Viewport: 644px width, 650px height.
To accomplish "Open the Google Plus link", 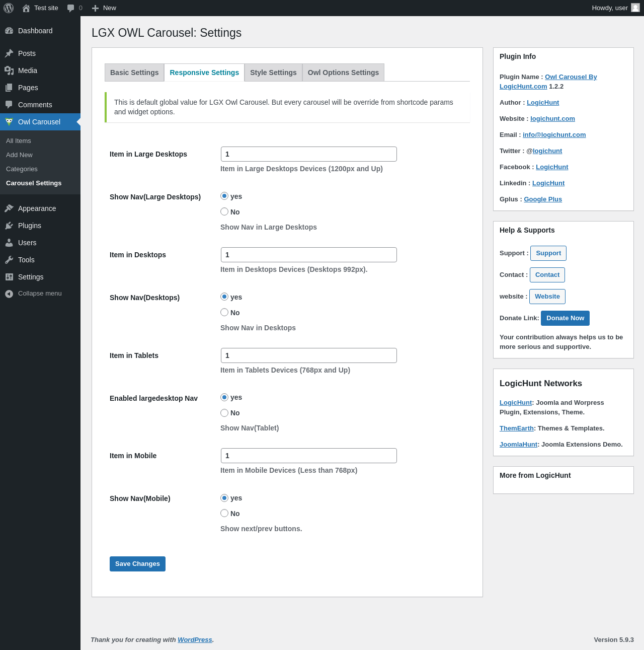I will click(x=543, y=199).
